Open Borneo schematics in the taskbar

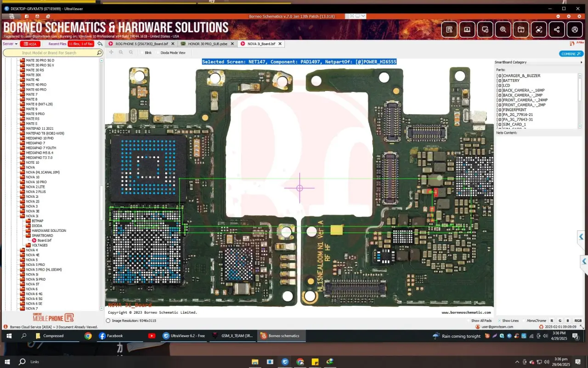tap(280, 336)
